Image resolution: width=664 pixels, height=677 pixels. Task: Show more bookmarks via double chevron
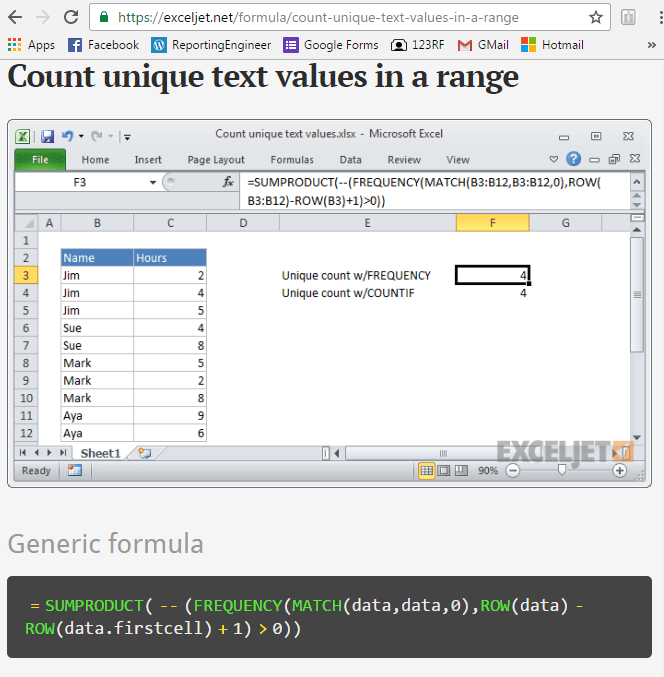point(651,45)
